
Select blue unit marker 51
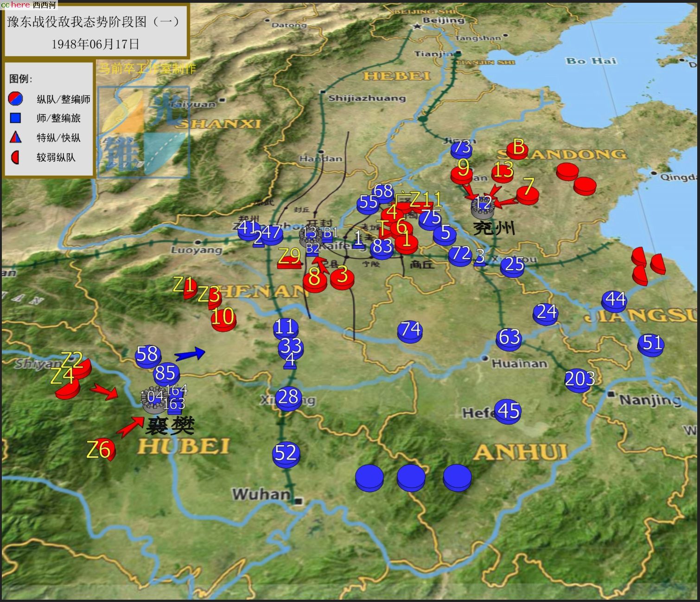651,344
